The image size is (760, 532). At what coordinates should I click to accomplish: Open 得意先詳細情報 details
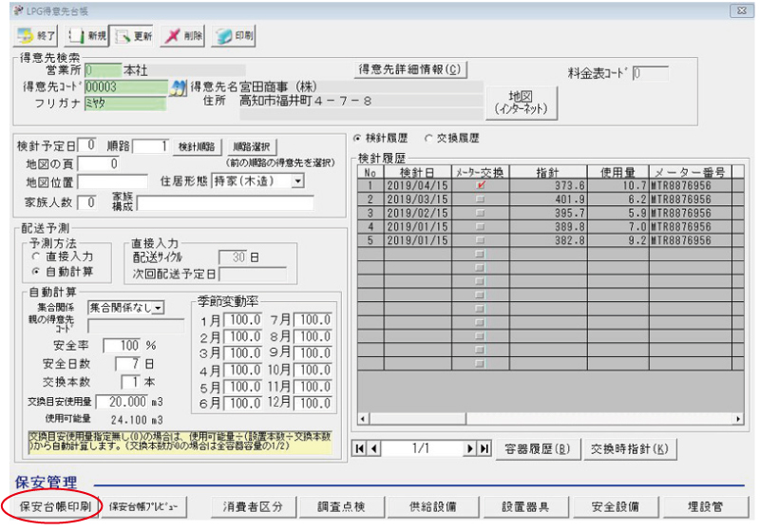[410, 69]
